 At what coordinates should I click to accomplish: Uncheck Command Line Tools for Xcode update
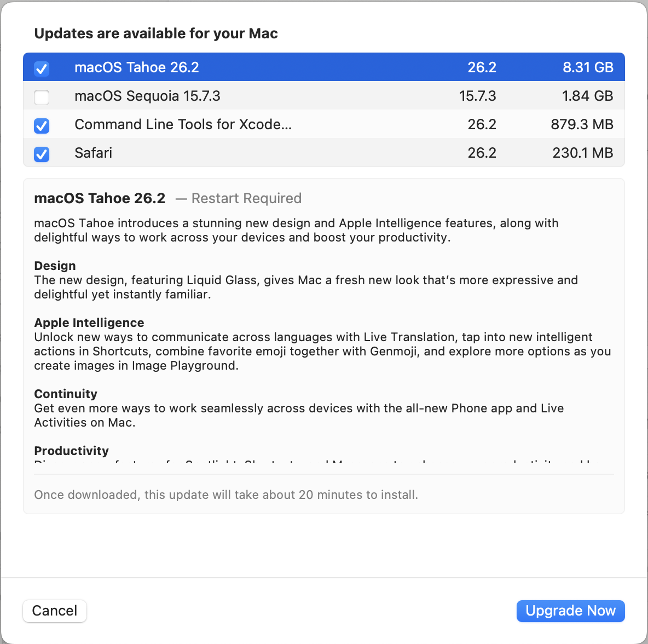[42, 126]
